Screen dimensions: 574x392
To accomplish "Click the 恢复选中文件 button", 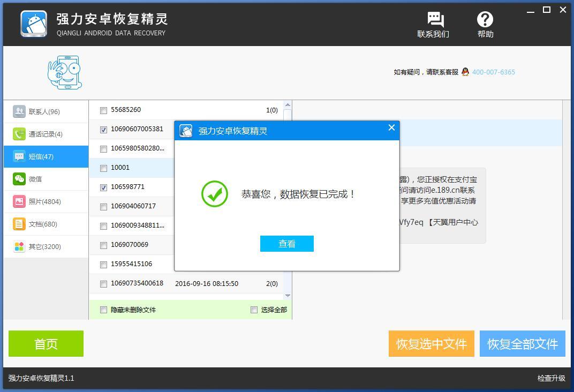I will [x=432, y=344].
